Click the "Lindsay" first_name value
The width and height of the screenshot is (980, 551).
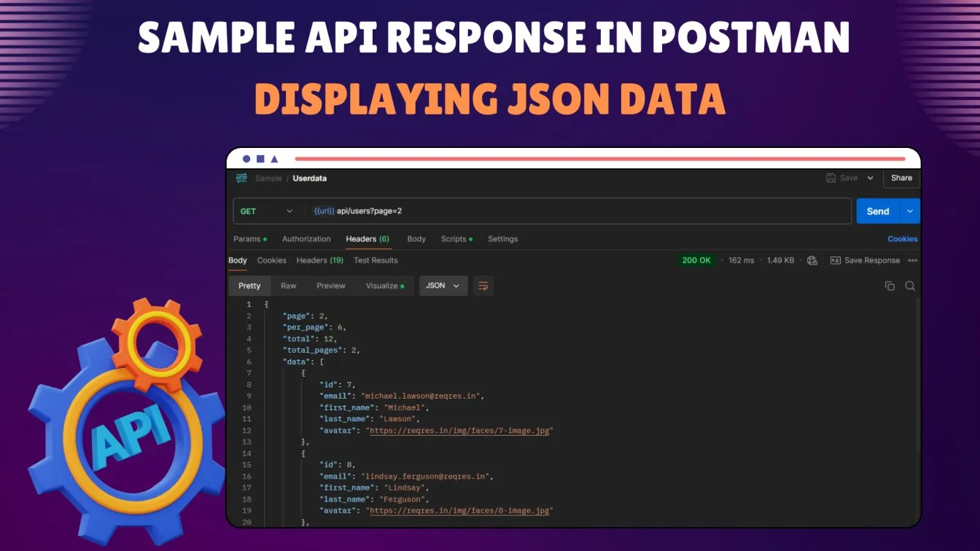[403, 488]
